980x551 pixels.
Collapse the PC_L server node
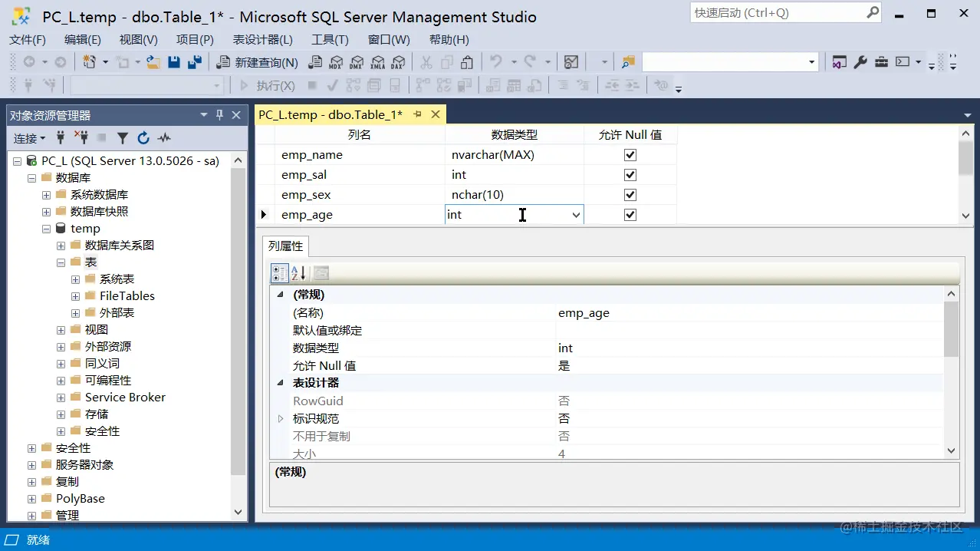coord(17,161)
